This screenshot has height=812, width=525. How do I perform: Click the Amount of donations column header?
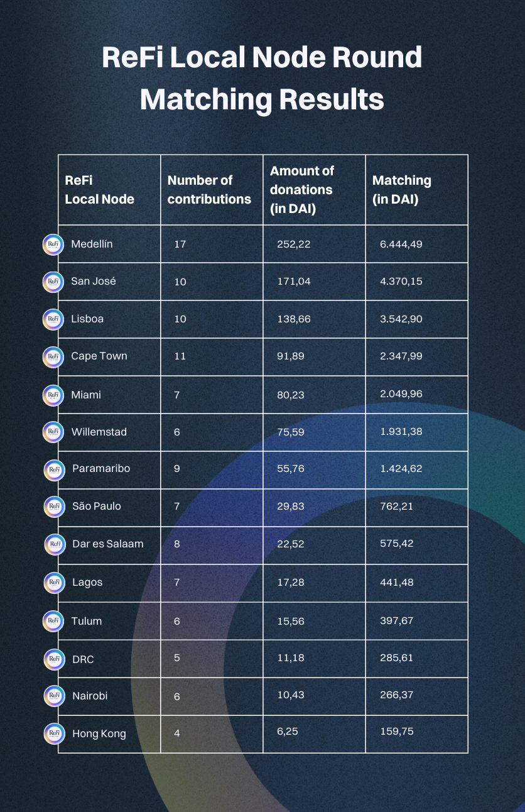(x=302, y=190)
